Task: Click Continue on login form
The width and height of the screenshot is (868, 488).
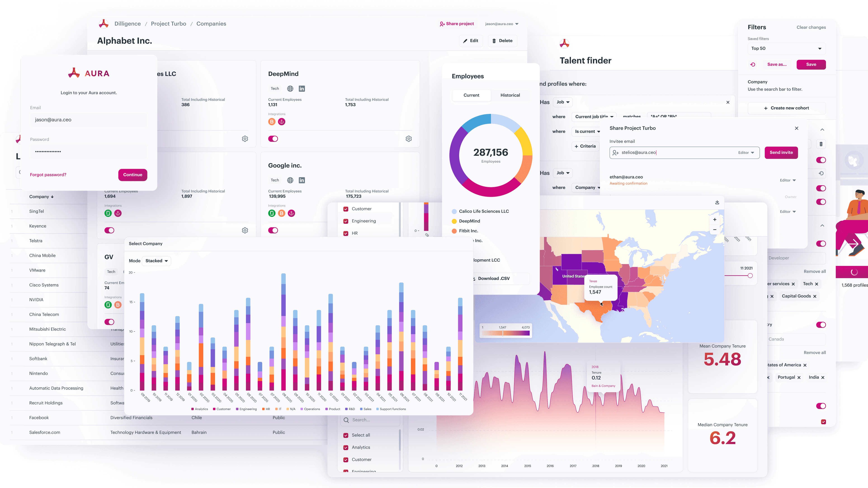Action: [133, 175]
